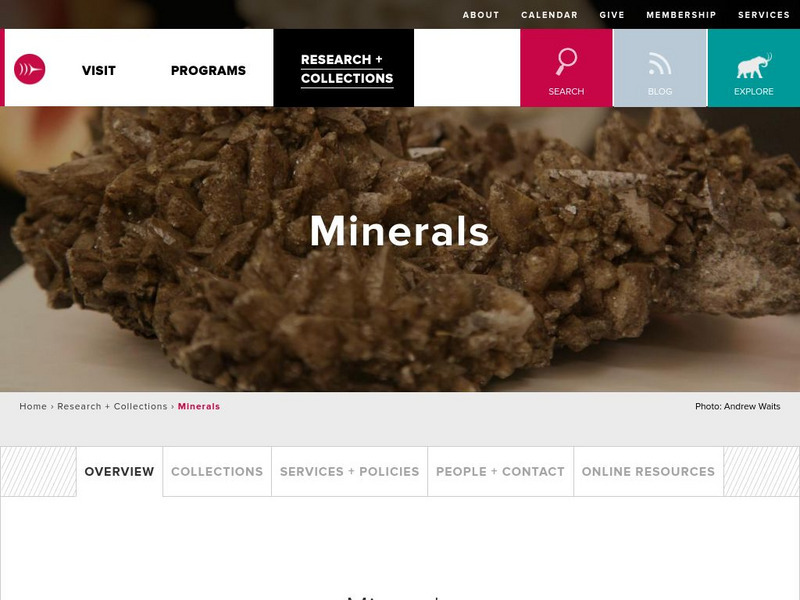This screenshot has height=600, width=800.
Task: Open the Calendar link
Action: click(549, 15)
